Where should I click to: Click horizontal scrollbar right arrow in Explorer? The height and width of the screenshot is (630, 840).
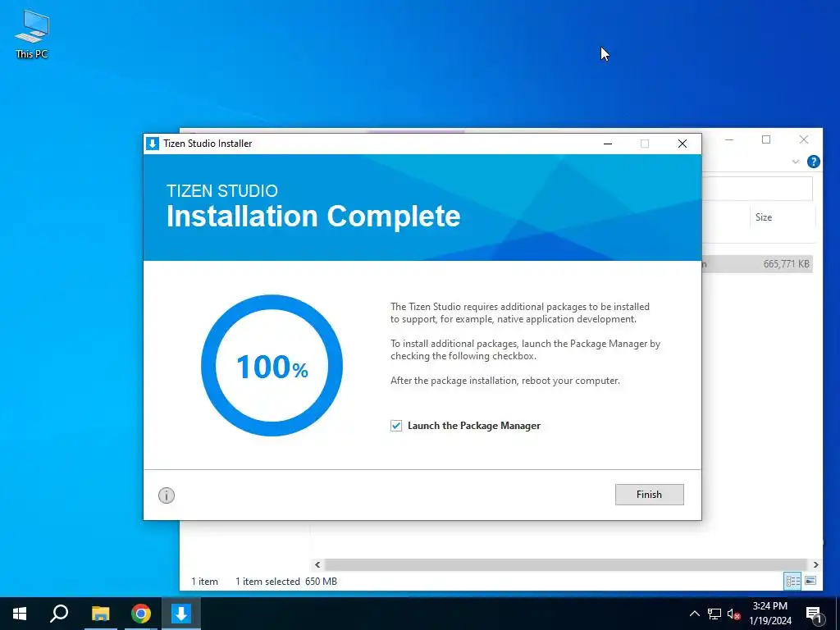point(815,564)
